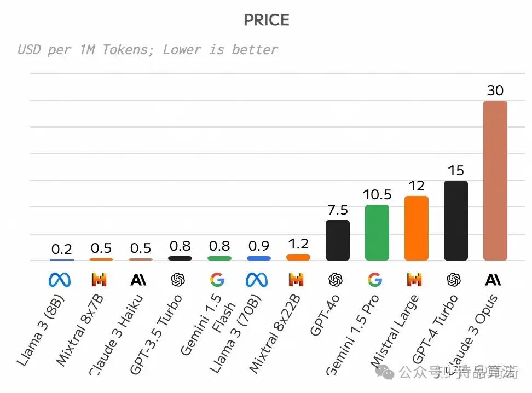532x393 pixels.
Task: Click the "USD per 1M Tokens" subtitle
Action: (148, 50)
